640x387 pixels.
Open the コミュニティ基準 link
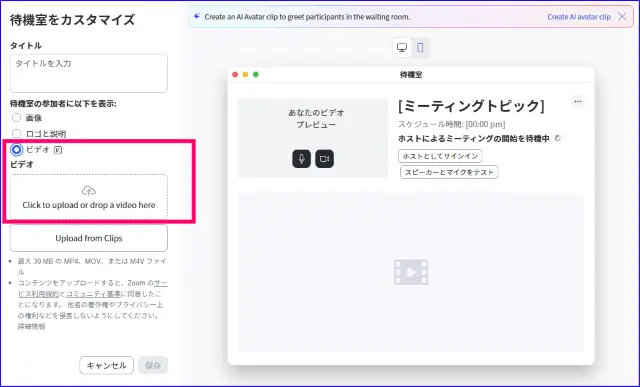(x=93, y=294)
